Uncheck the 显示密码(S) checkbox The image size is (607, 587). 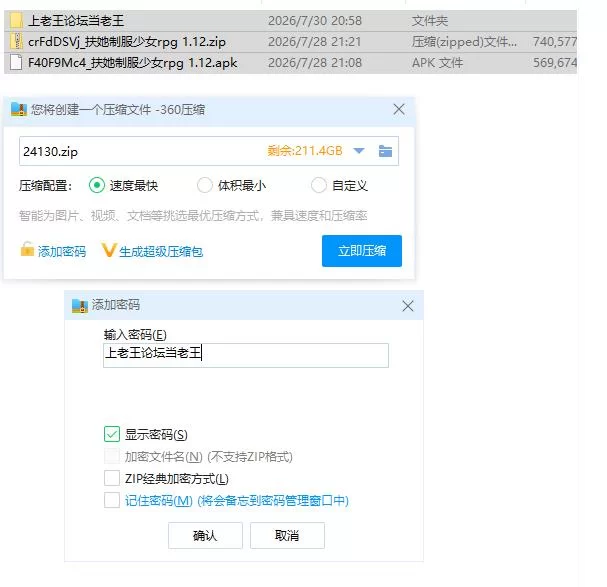(x=112, y=434)
